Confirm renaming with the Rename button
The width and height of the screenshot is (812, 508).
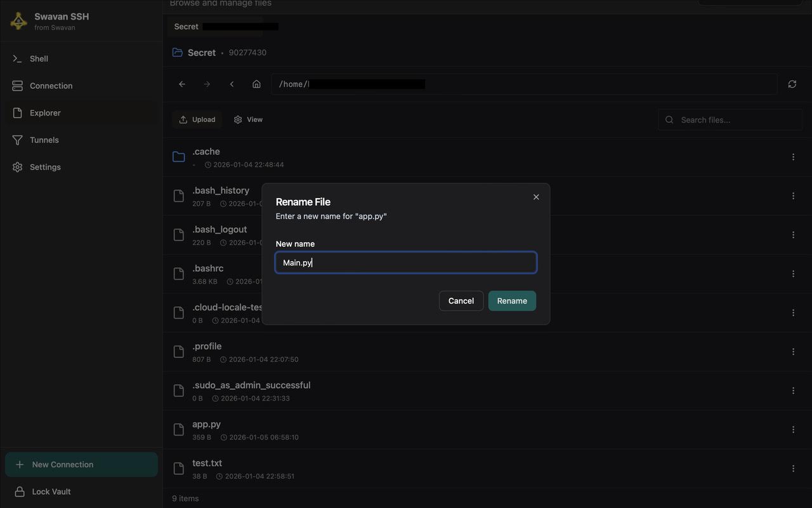[511, 300]
